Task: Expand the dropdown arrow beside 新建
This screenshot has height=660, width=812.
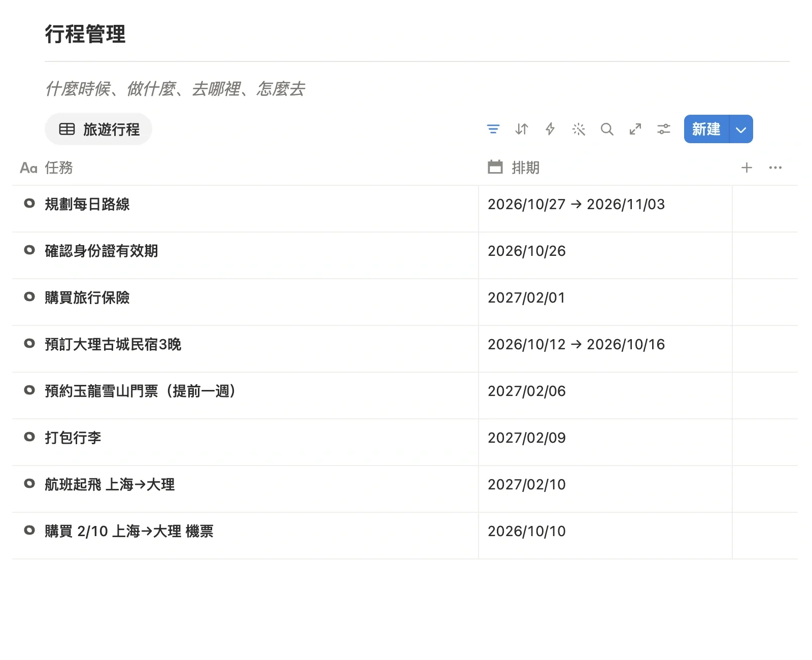Action: click(x=741, y=129)
